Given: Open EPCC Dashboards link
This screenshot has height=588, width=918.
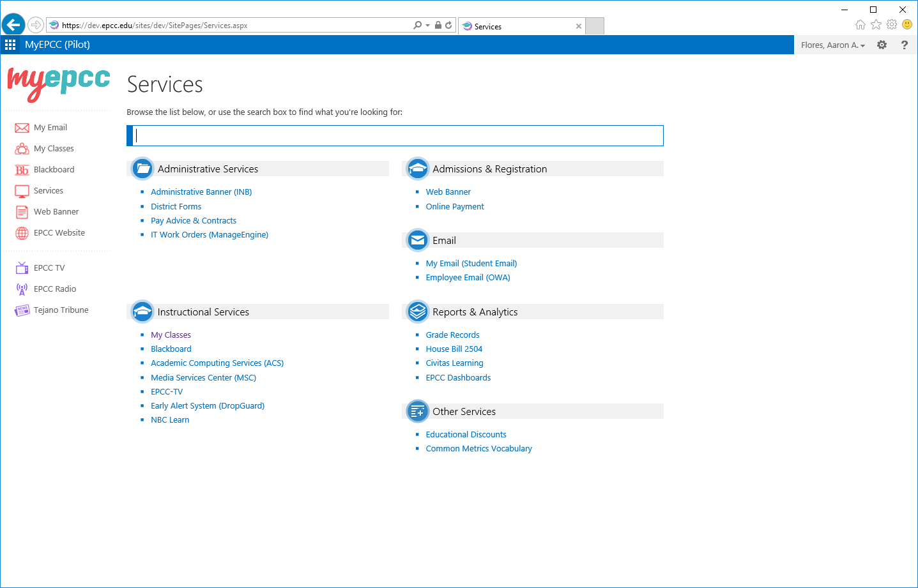Looking at the screenshot, I should click(459, 378).
